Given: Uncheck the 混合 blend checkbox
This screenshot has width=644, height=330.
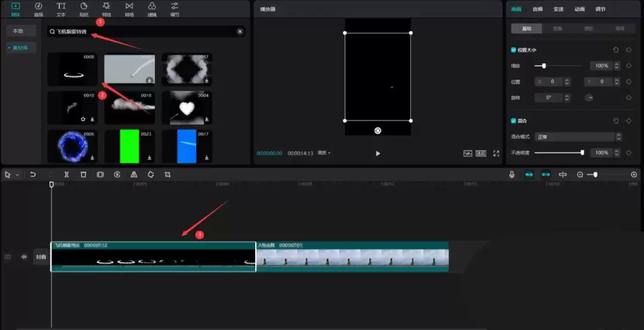Looking at the screenshot, I should pos(513,120).
